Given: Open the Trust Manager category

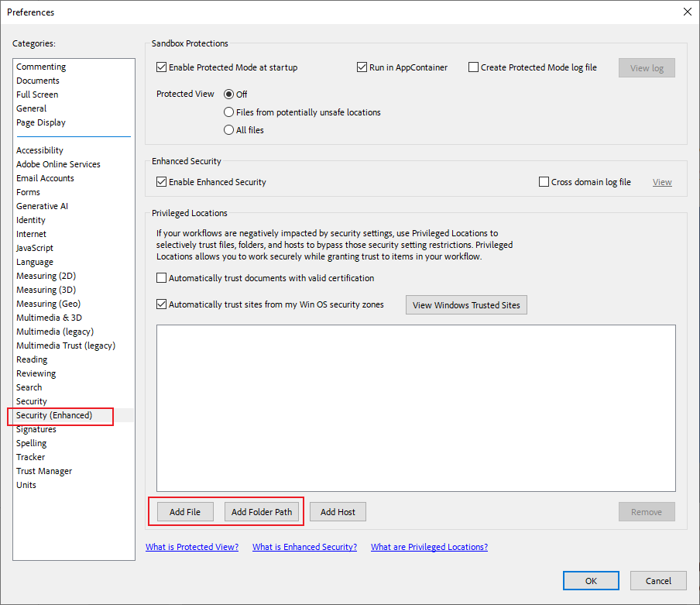Looking at the screenshot, I should (x=43, y=470).
